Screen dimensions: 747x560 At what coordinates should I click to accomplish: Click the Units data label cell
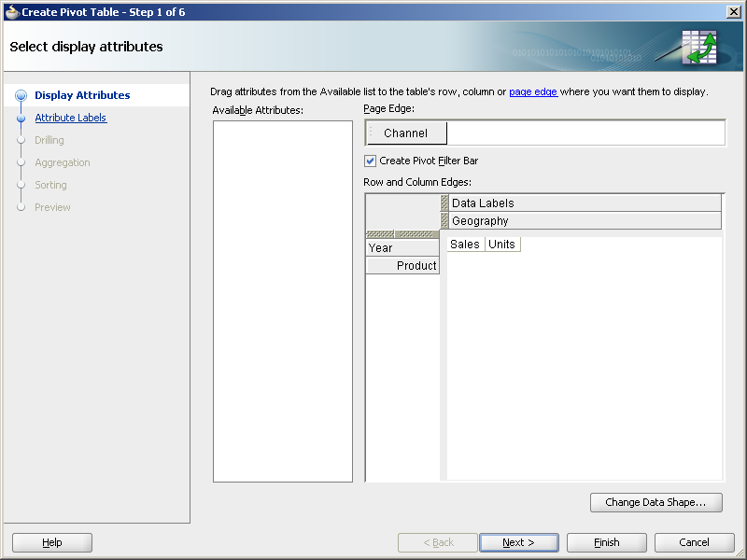(x=501, y=244)
